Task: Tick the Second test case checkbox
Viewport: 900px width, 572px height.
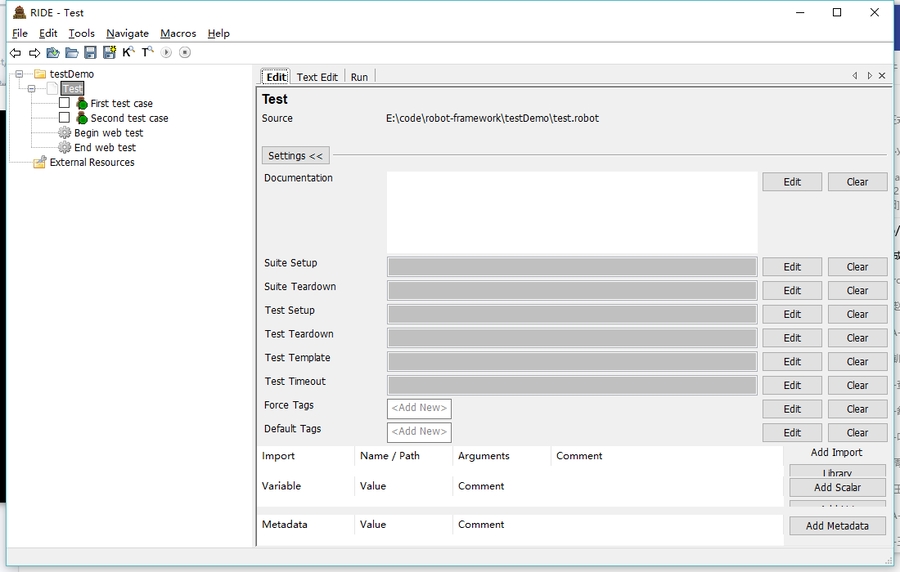Action: tap(64, 118)
